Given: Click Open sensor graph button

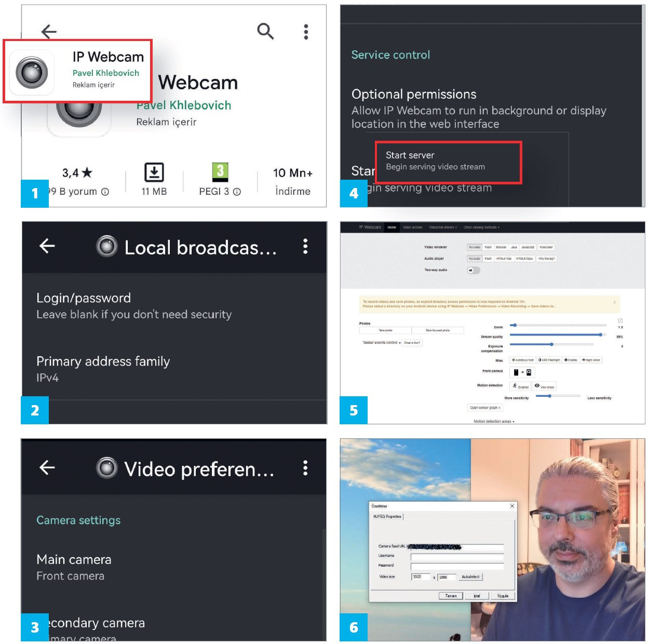Looking at the screenshot, I should pos(485,408).
